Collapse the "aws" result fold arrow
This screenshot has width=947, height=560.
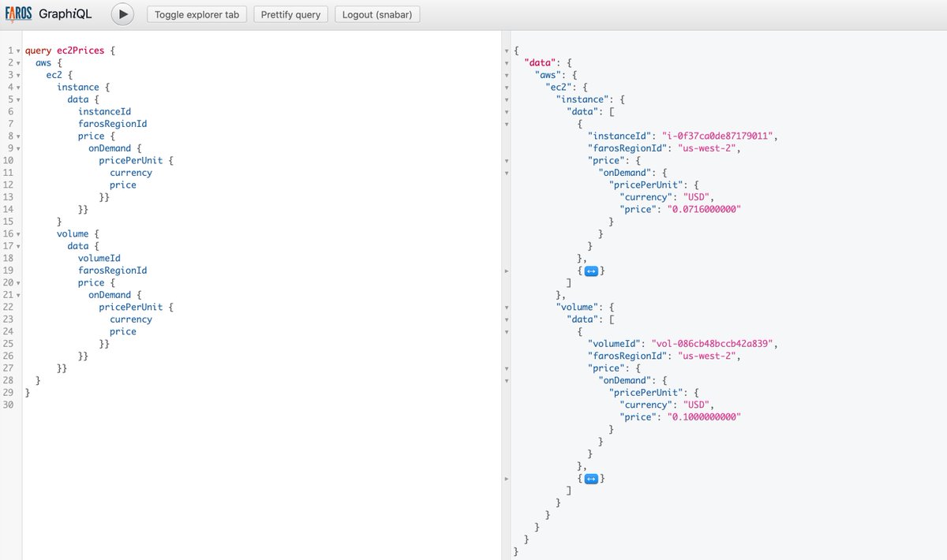(507, 76)
